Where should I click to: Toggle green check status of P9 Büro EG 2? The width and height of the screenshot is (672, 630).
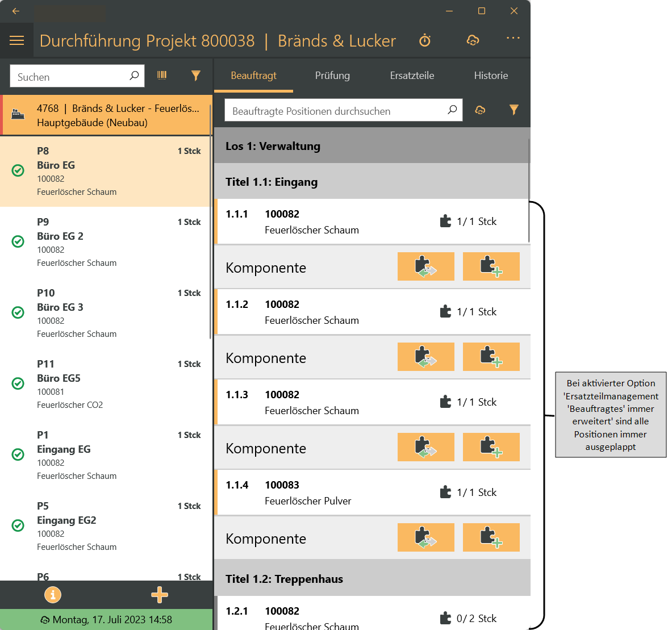click(x=18, y=241)
